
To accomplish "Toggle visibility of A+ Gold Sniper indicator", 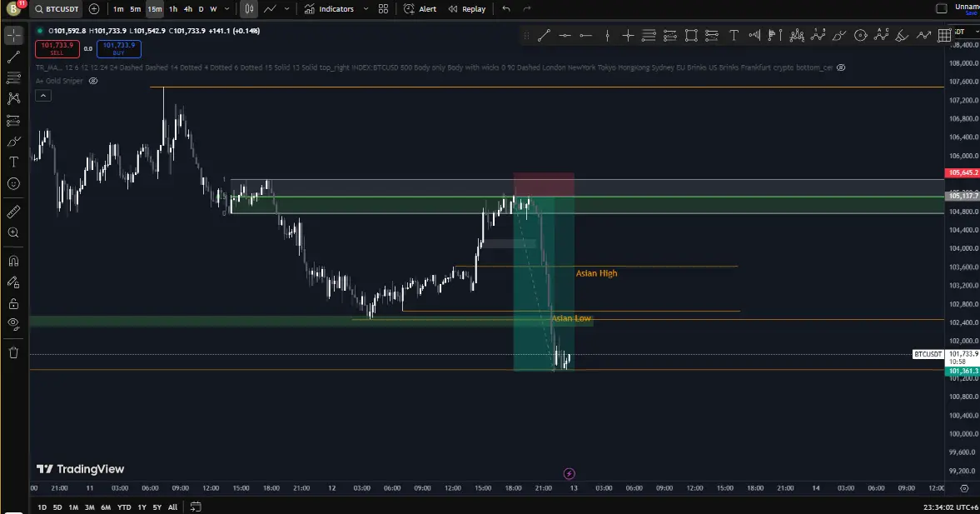I will pyautogui.click(x=93, y=81).
